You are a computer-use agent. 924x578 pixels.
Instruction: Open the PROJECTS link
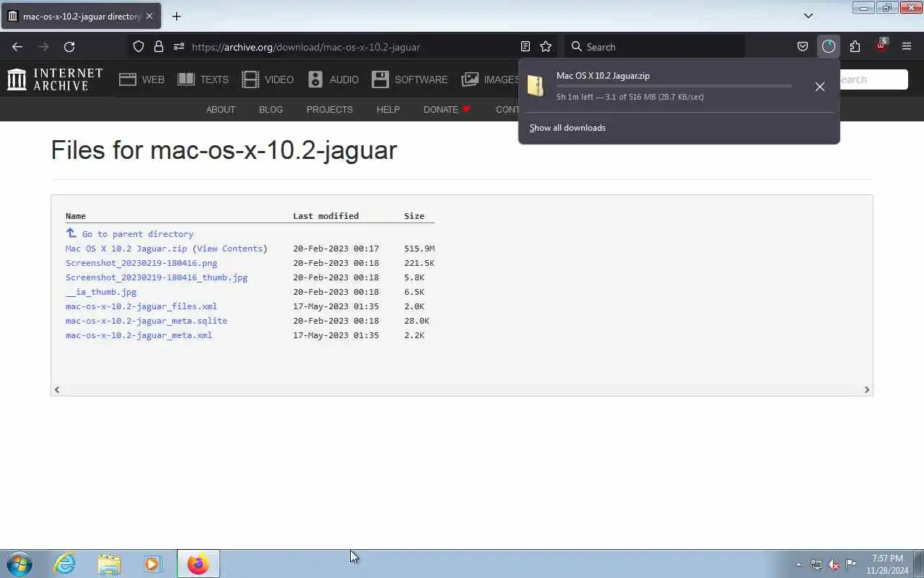click(330, 110)
